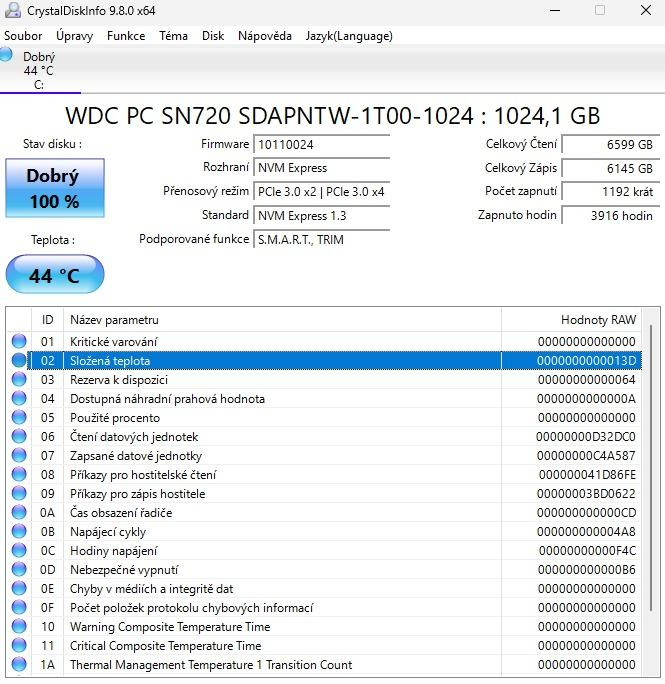Viewport: 665px width, 684px height.
Task: Click status orb for Dostupná náhradní prahová hodnota
Action: (x=19, y=398)
